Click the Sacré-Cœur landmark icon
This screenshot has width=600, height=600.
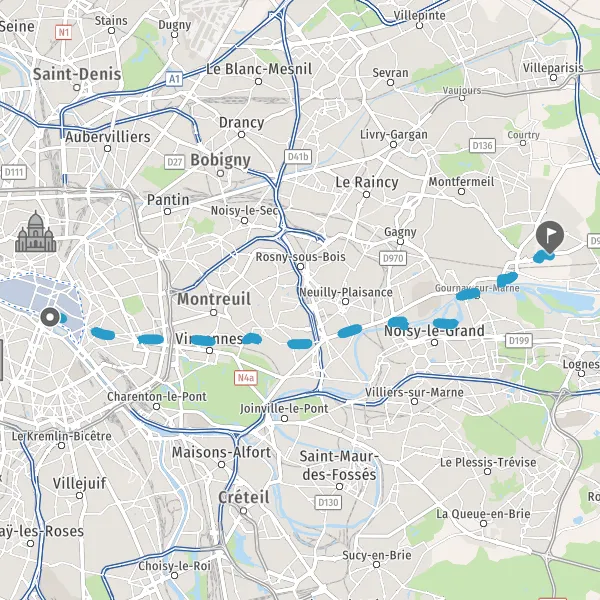click(36, 232)
